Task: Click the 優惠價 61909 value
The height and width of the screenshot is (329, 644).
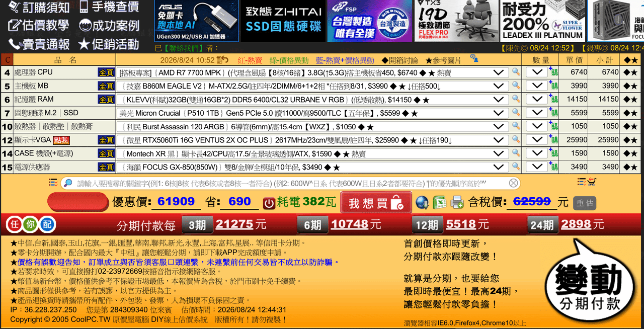Action: coord(176,202)
